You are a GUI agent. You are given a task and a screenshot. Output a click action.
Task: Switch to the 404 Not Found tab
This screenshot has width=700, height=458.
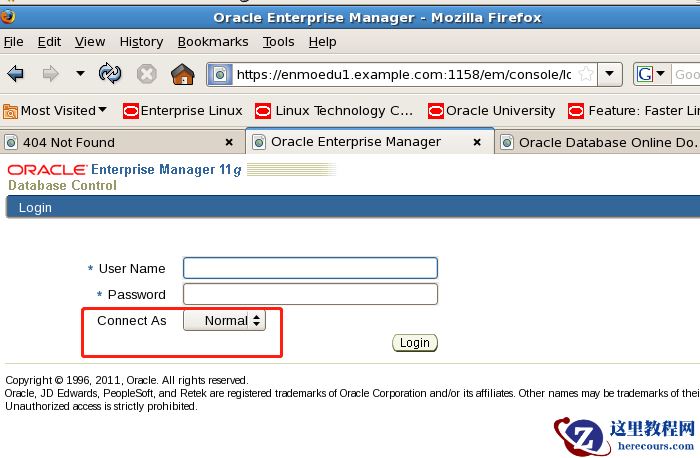(x=121, y=142)
